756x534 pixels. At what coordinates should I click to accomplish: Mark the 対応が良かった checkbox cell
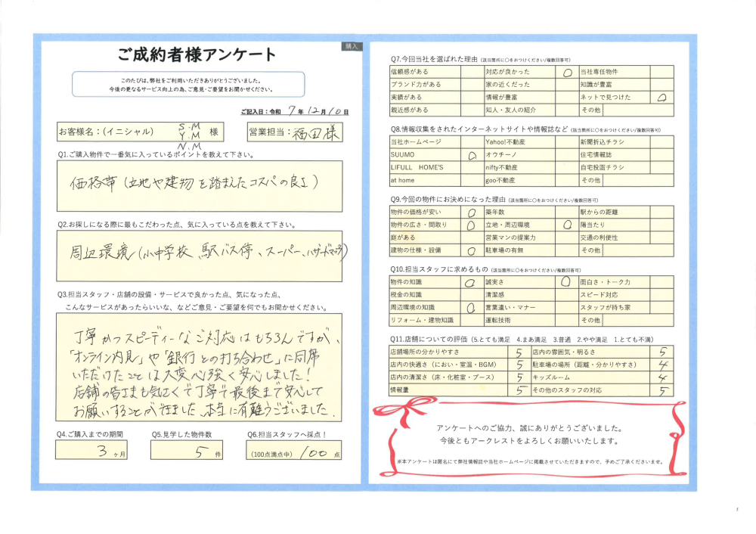[566, 72]
